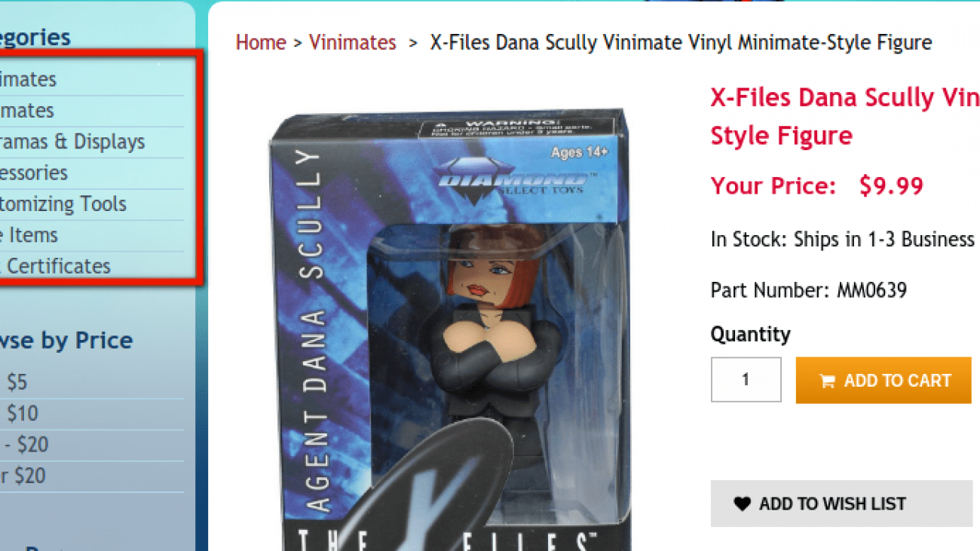Open the Customizing Tools category
Image resolution: width=980 pixels, height=551 pixels.
(63, 204)
